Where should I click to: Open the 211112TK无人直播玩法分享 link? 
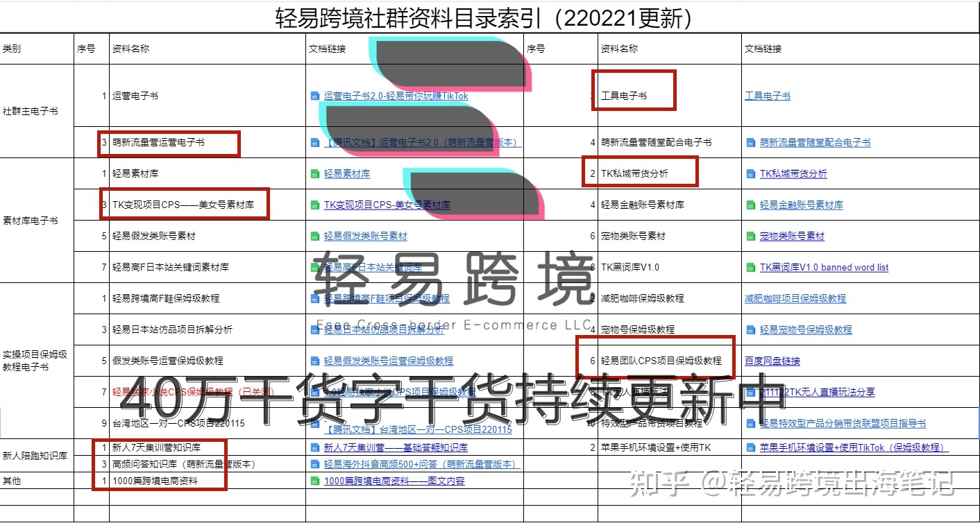(819, 392)
